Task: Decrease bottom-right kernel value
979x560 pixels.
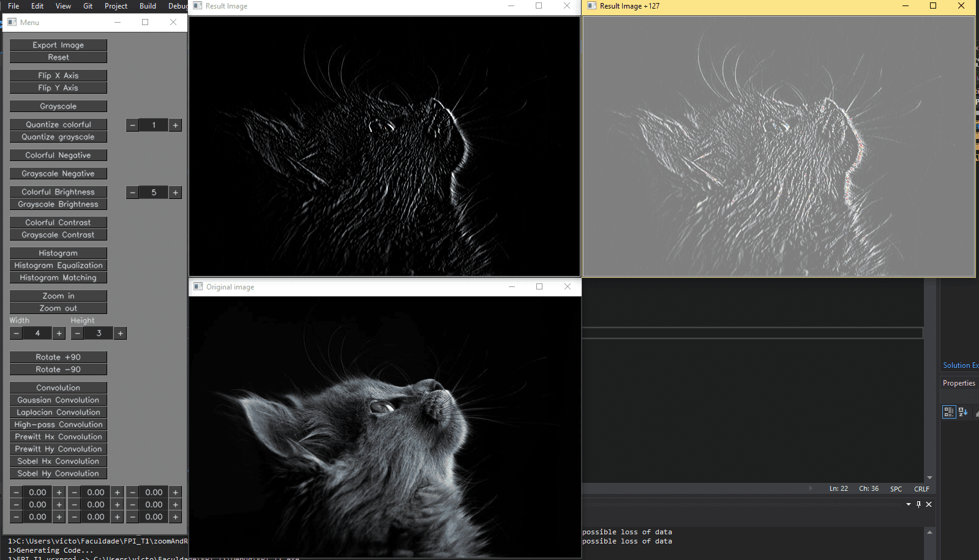Action: [132, 517]
